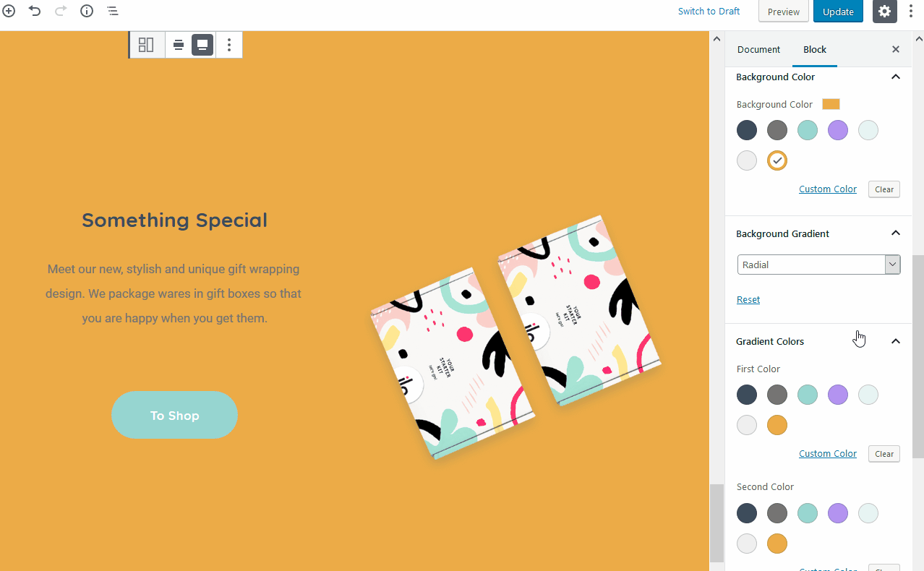Click the Reset gradient link

pos(748,299)
